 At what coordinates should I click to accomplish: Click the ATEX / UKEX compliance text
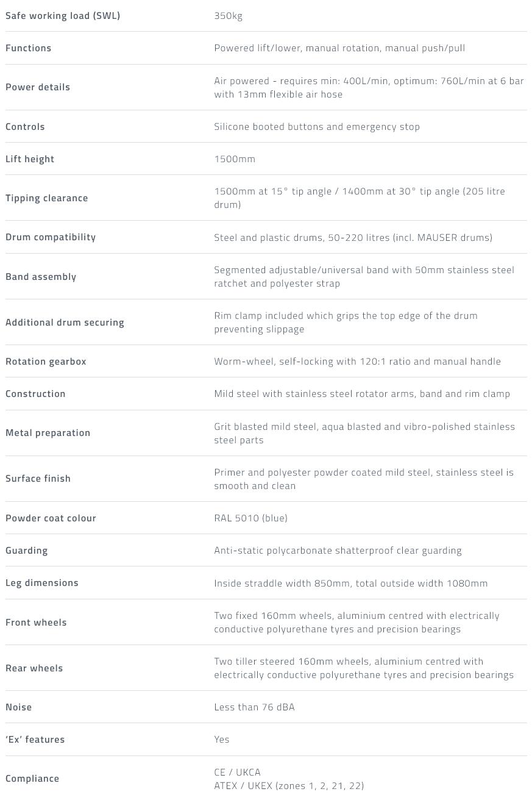click(x=289, y=785)
